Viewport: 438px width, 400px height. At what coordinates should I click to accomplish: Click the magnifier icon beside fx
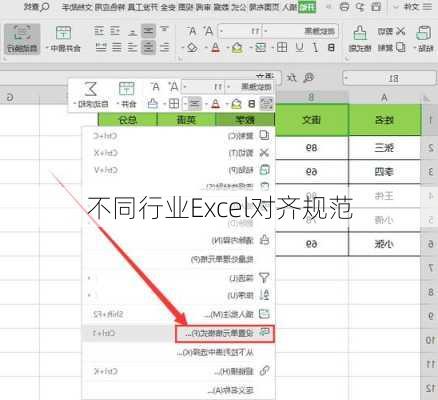pos(309,78)
